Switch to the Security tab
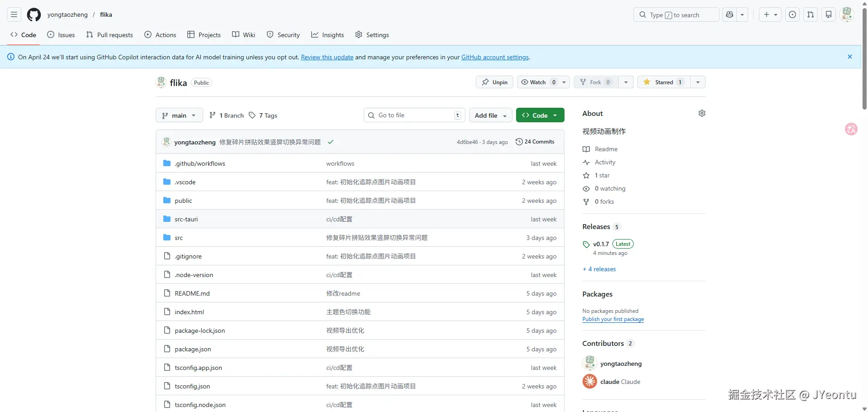This screenshot has height=412, width=868. [x=283, y=35]
